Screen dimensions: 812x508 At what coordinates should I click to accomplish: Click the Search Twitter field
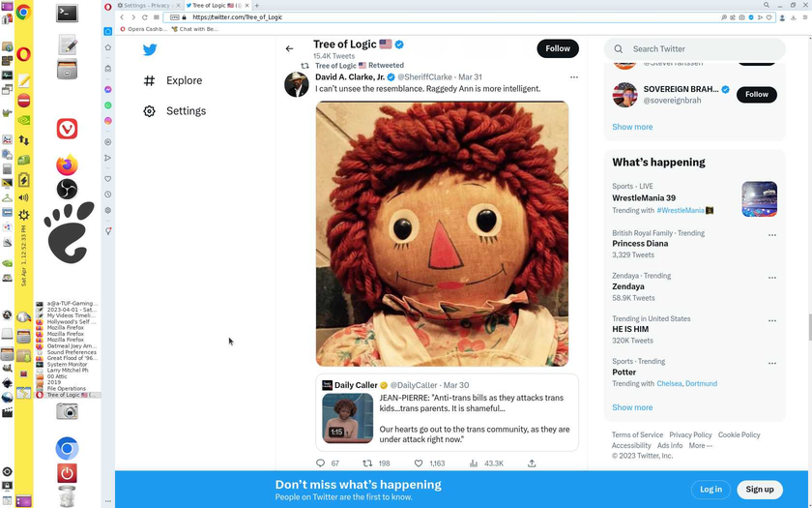(x=694, y=48)
